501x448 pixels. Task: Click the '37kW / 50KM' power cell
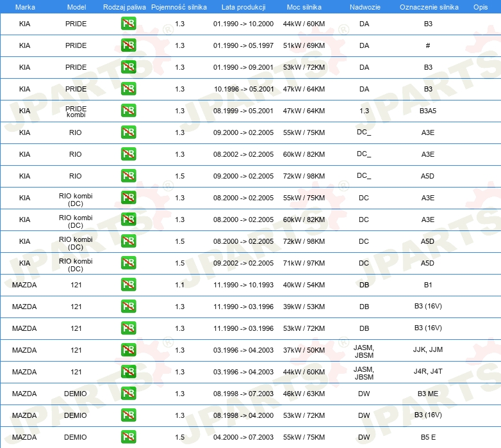pos(304,350)
